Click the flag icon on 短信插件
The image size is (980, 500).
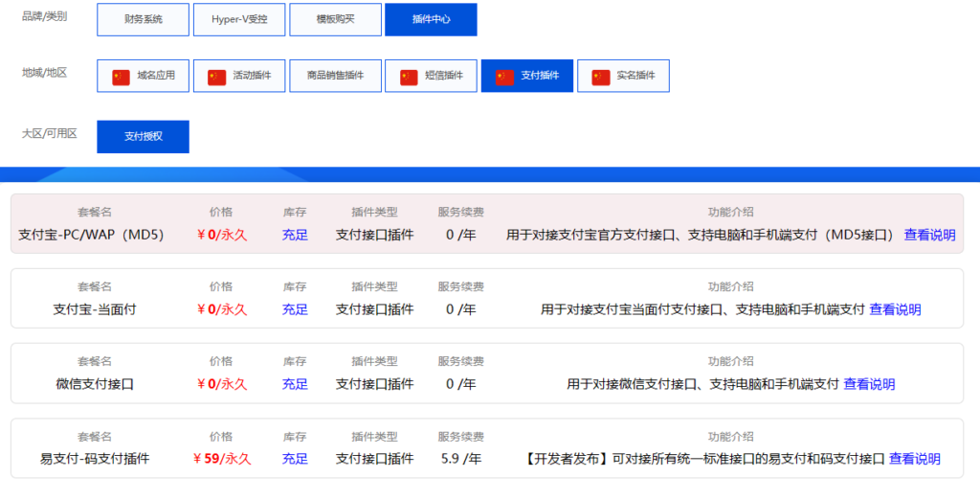tap(409, 77)
